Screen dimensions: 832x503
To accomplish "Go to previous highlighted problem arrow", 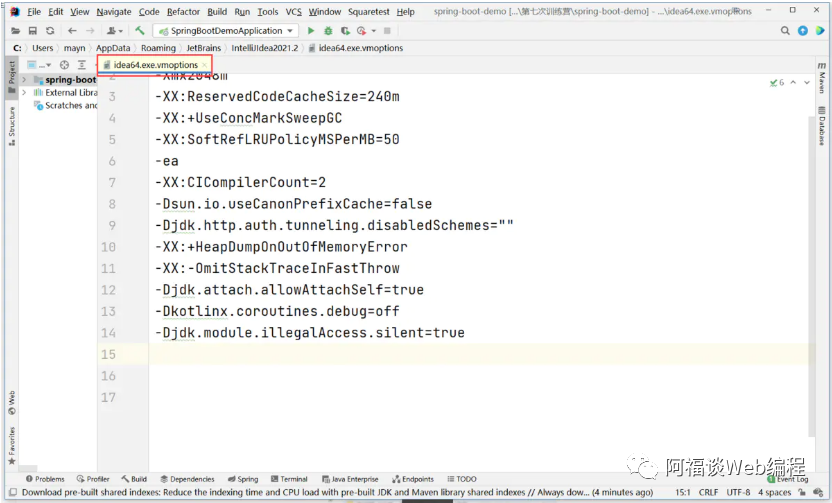I will pyautogui.click(x=793, y=82).
